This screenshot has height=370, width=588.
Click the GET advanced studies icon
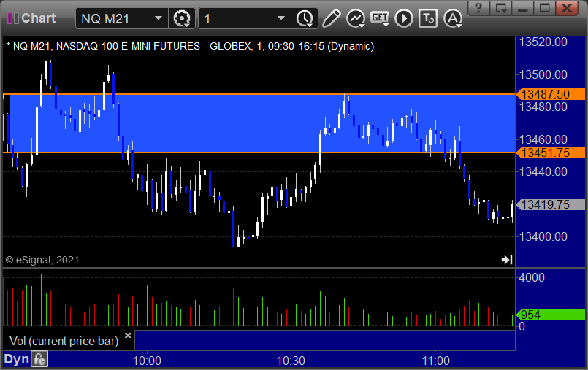380,18
